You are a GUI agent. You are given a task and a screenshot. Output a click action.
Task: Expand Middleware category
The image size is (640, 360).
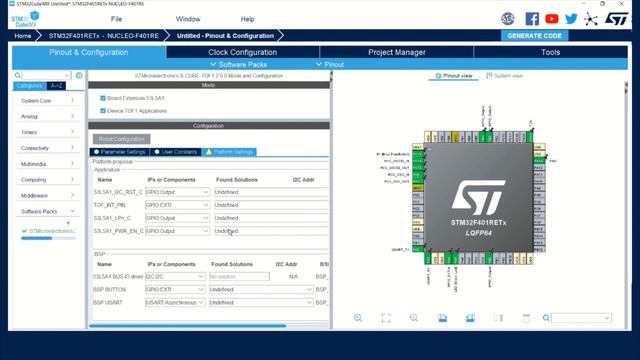click(47, 196)
